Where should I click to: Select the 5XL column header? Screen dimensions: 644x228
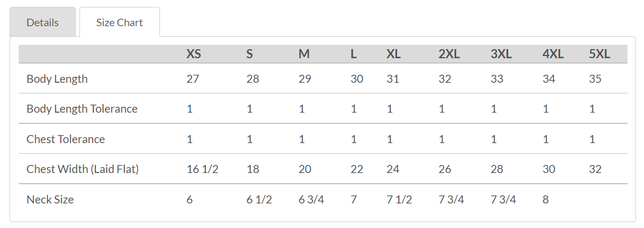point(599,54)
